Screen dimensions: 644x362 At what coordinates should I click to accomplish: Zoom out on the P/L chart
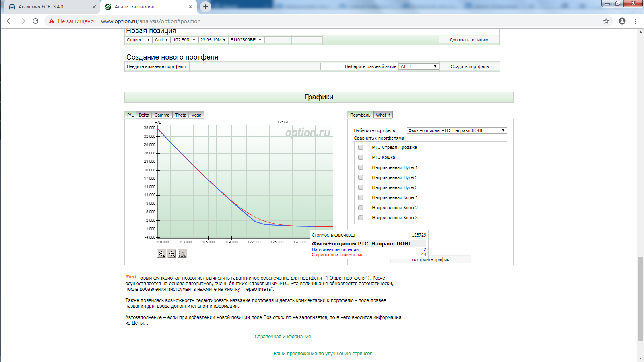[x=172, y=254]
